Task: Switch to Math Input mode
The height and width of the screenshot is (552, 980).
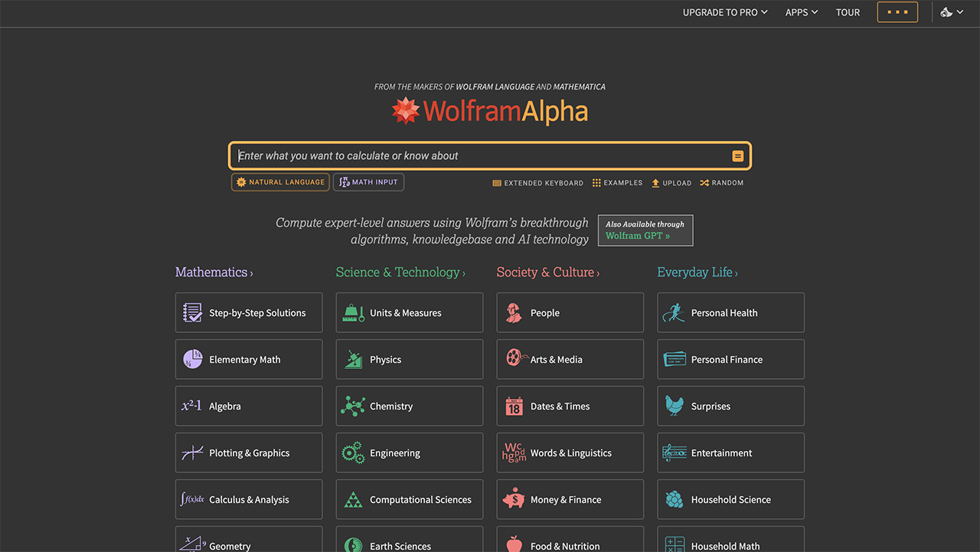Action: click(x=368, y=182)
